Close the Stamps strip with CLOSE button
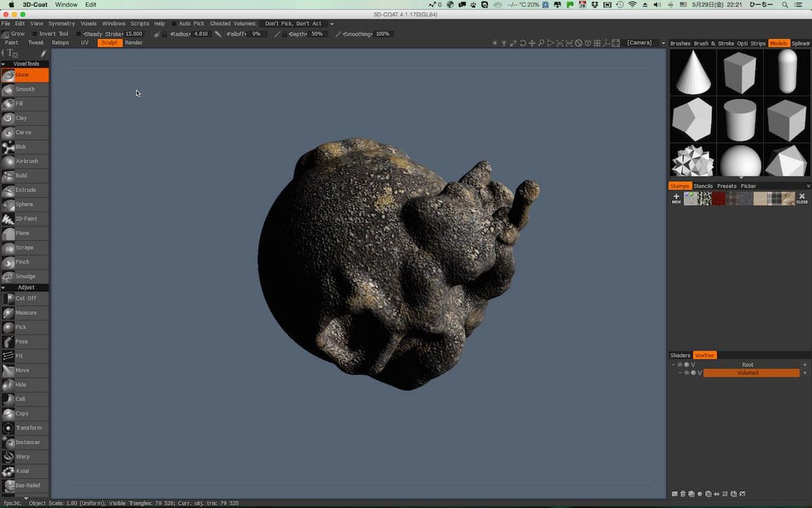 [x=802, y=198]
